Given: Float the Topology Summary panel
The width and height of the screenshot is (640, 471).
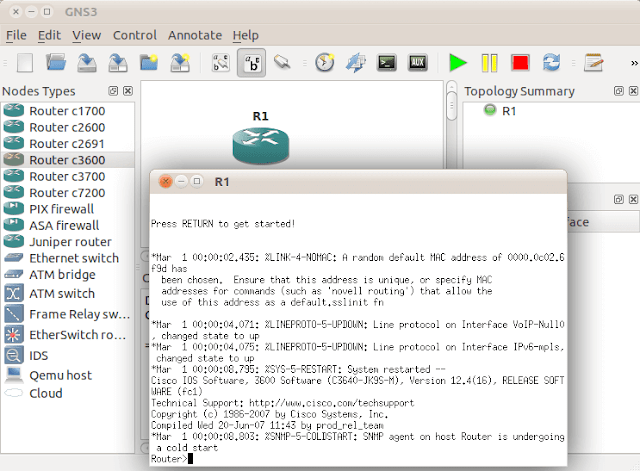Looking at the screenshot, I should 619,91.
